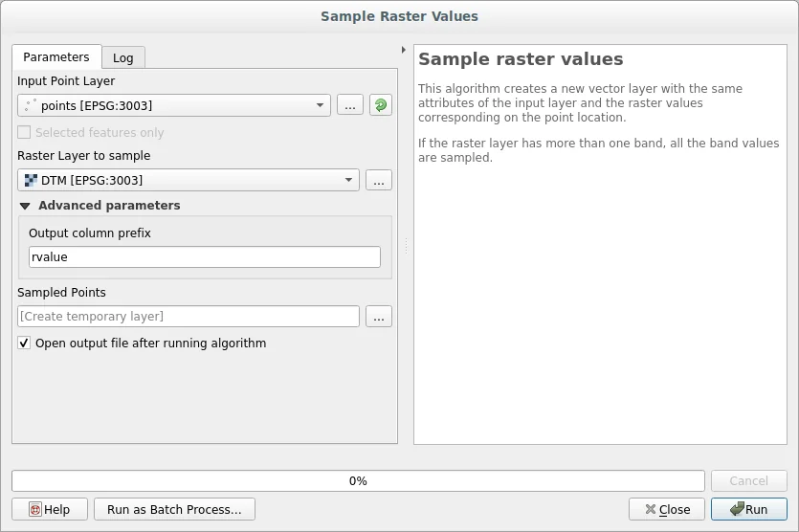Collapse help panel with the small arrow
Viewport: 799px width, 532px height.
pos(403,50)
